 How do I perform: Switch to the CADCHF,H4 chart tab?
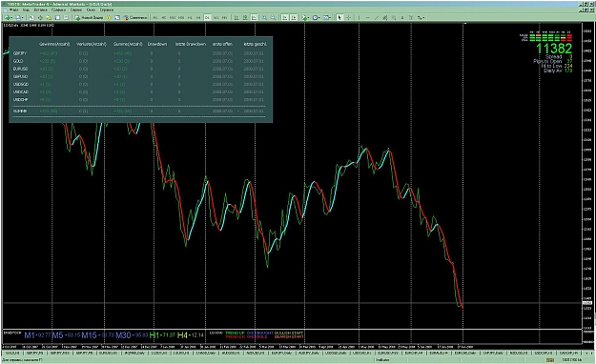568,353
